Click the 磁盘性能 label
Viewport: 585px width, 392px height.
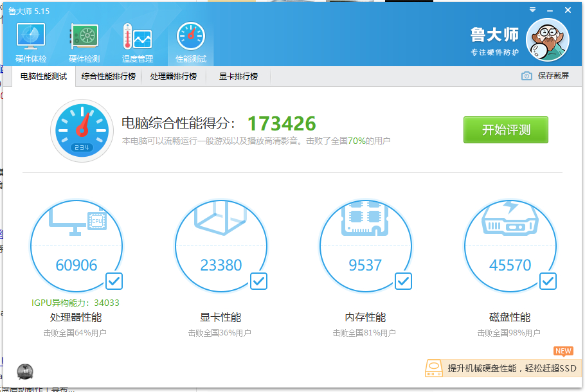(510, 317)
